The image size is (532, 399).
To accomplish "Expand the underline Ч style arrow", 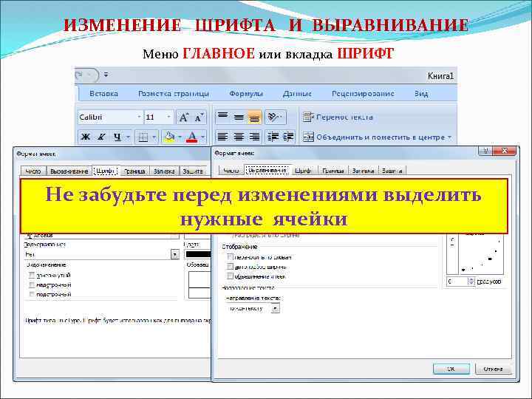I will (x=128, y=137).
